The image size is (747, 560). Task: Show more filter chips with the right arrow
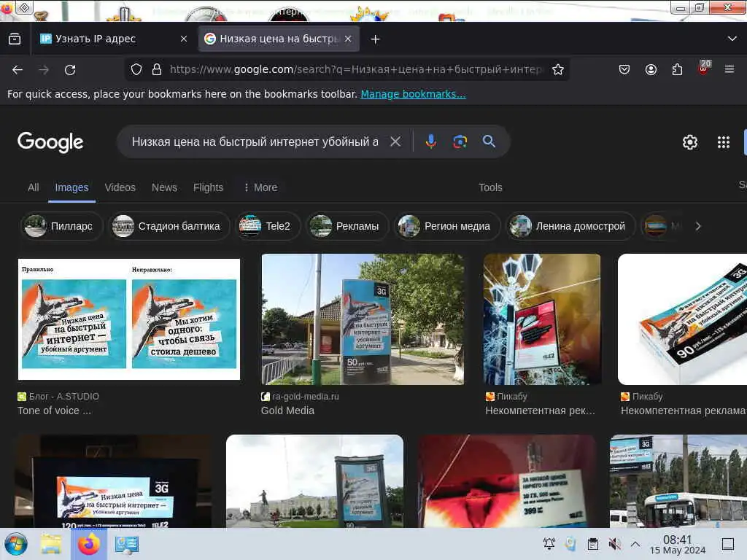click(698, 226)
